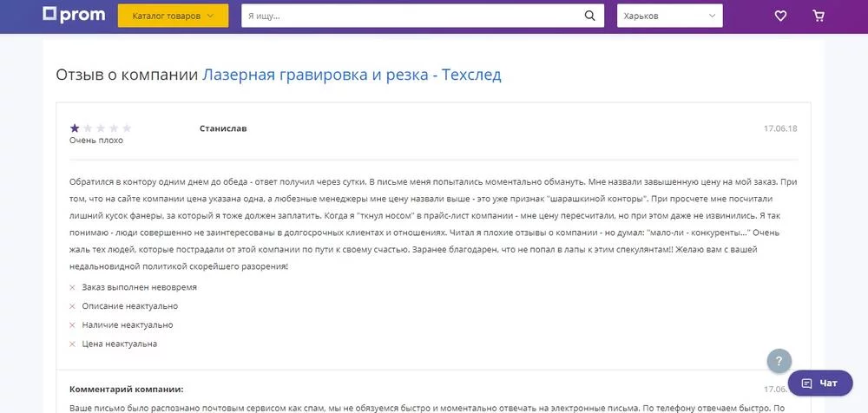Image resolution: width=868 pixels, height=413 pixels.
Task: Click the Отзыв о компании heading text
Action: pos(127,75)
